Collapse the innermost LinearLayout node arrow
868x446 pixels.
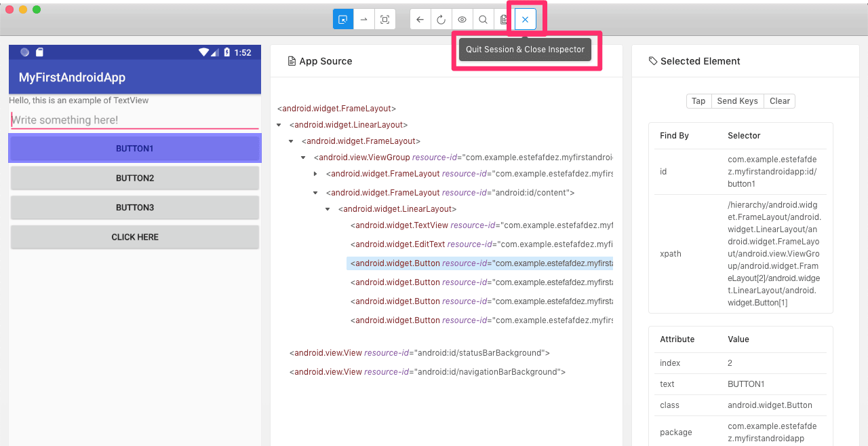tap(328, 209)
